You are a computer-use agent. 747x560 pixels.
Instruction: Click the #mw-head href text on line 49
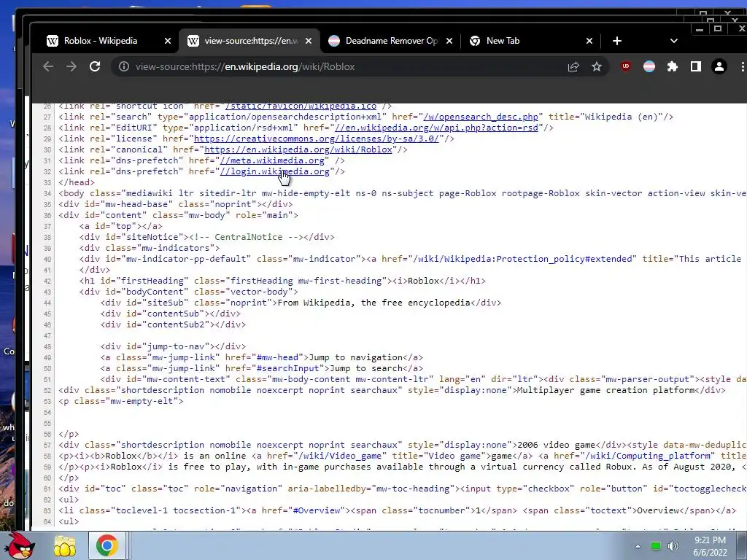tap(277, 357)
